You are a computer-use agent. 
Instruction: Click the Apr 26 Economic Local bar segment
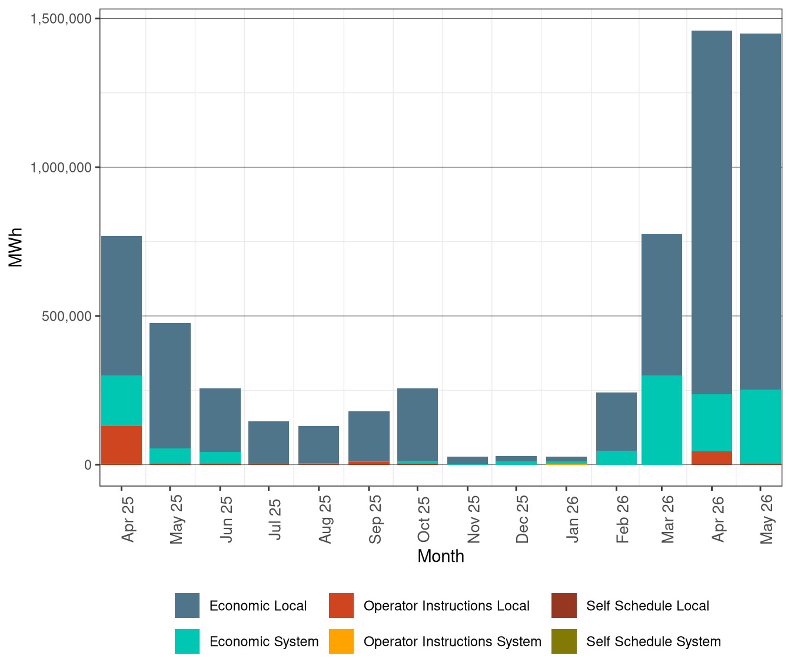[712, 212]
